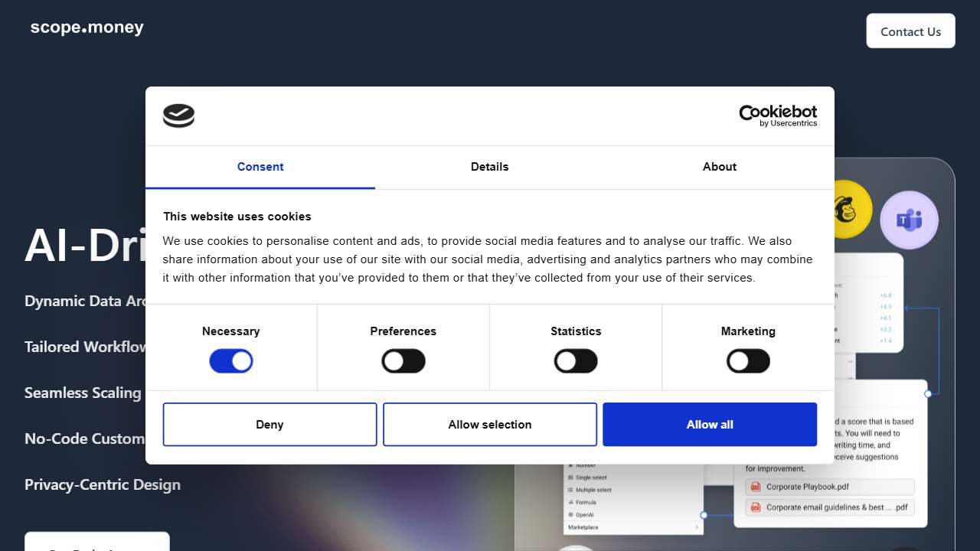The height and width of the screenshot is (551, 980).
Task: Click Allow selection button
Action: (490, 425)
